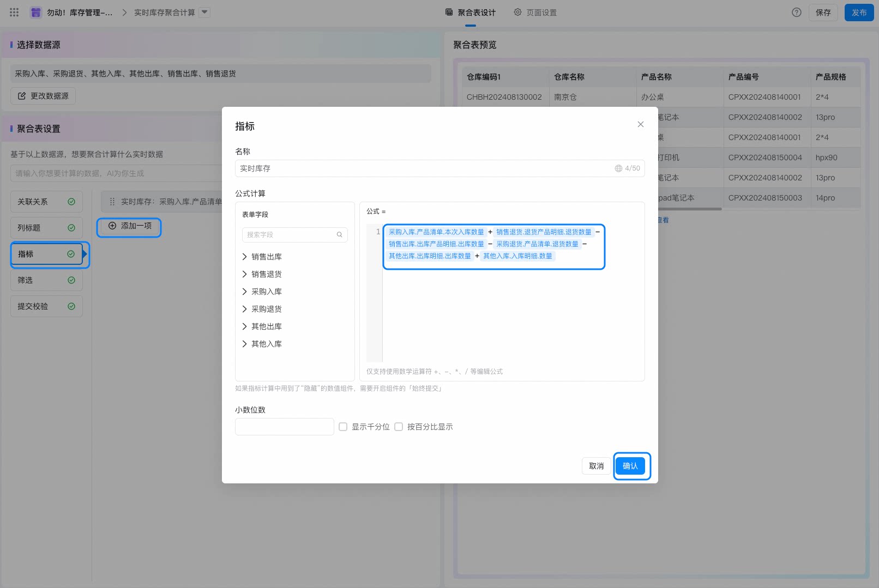Viewport: 879px width, 588px height.
Task: Switch to 聚合表设计 tab
Action: pos(471,13)
